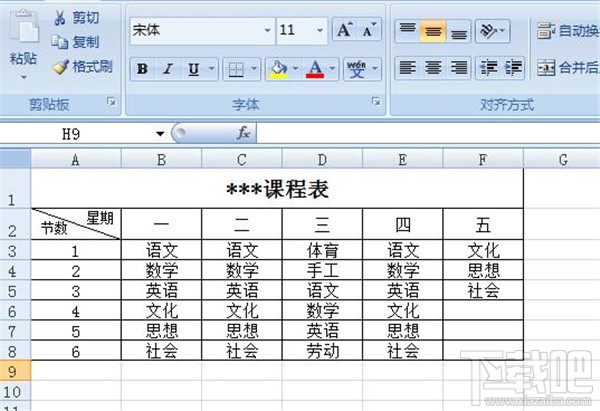This screenshot has width=600, height=411.
Task: Click the select-all corner box
Action: [x=15, y=159]
